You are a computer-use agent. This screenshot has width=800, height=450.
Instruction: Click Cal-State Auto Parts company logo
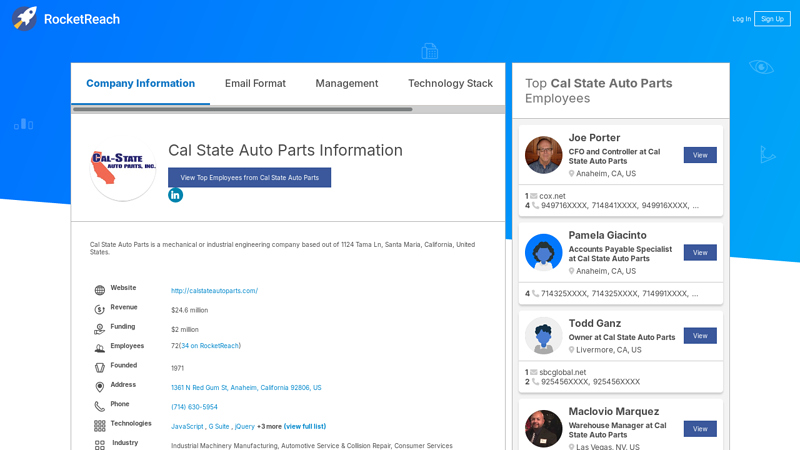[x=123, y=168]
